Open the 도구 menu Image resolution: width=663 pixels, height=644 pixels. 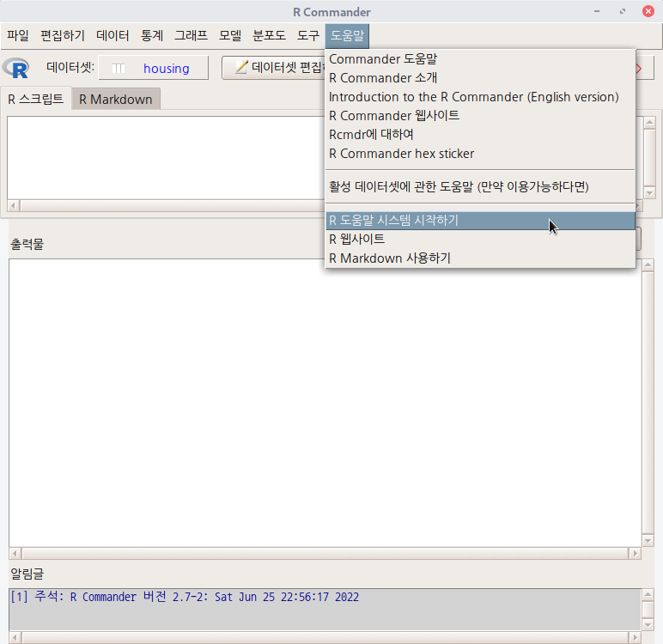click(307, 35)
